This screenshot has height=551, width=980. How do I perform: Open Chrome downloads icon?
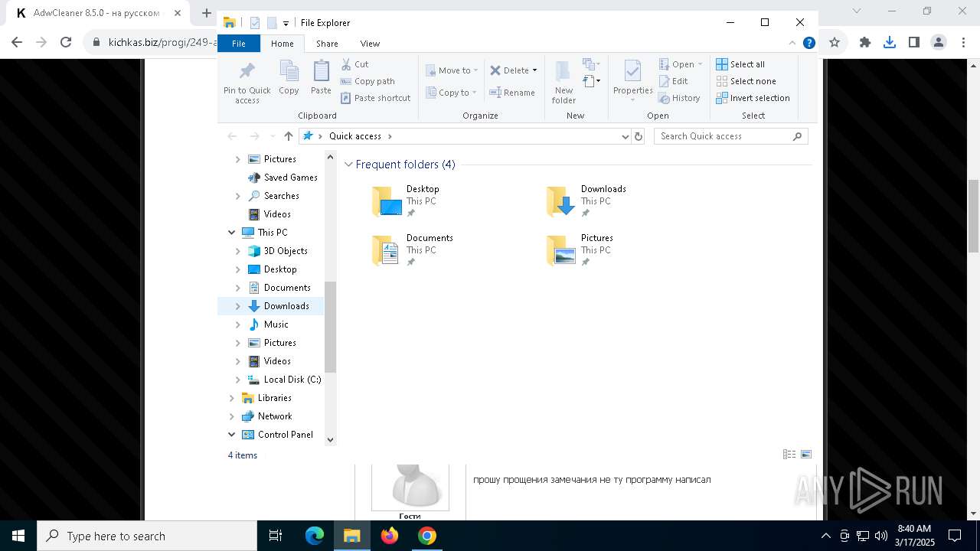pos(890,42)
